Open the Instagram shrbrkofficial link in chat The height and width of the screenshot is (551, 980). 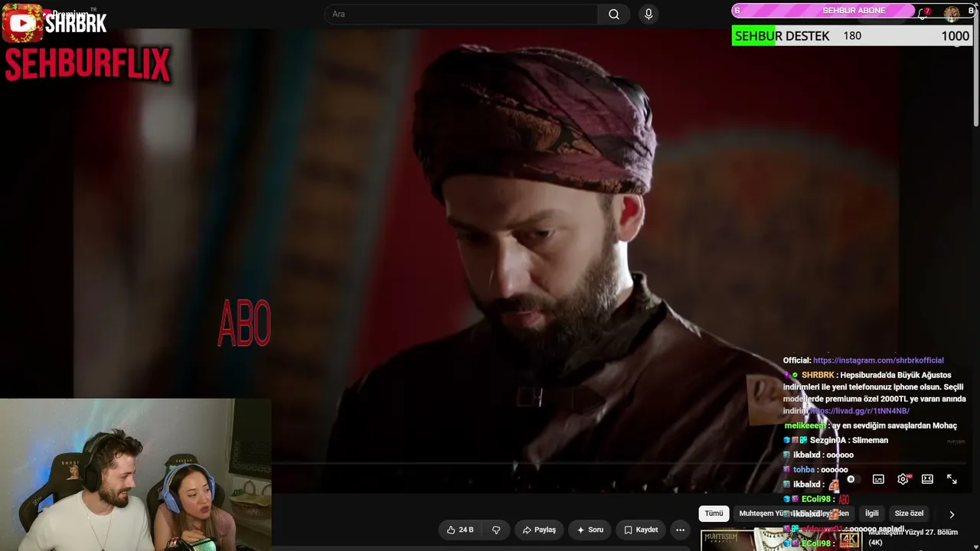tap(878, 360)
